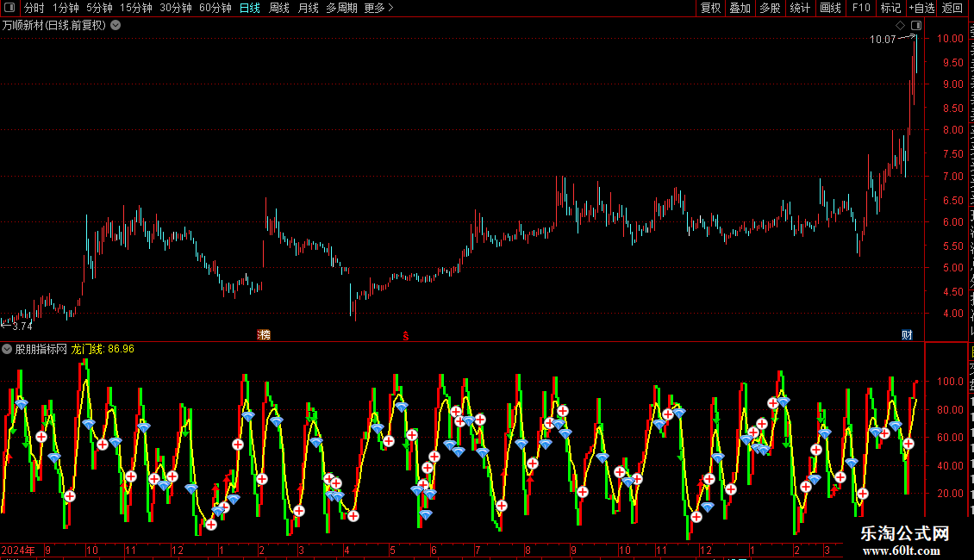The image size is (974, 560).
Task: Click the month 12 label on the 2024 date axis
Action: click(177, 550)
